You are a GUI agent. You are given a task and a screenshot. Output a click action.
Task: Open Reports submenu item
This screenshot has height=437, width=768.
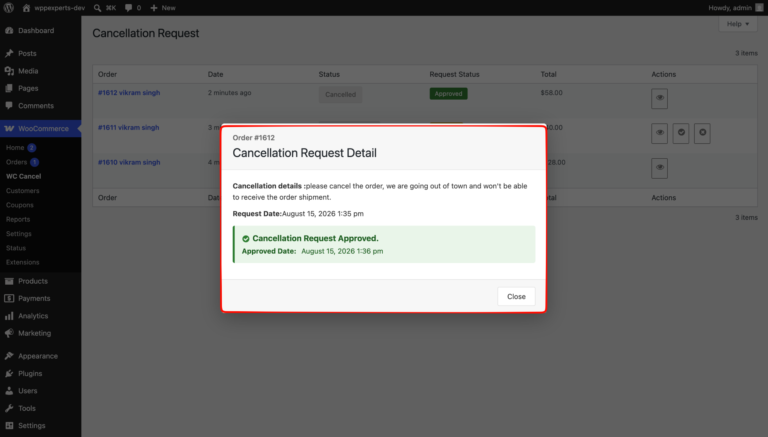point(18,219)
